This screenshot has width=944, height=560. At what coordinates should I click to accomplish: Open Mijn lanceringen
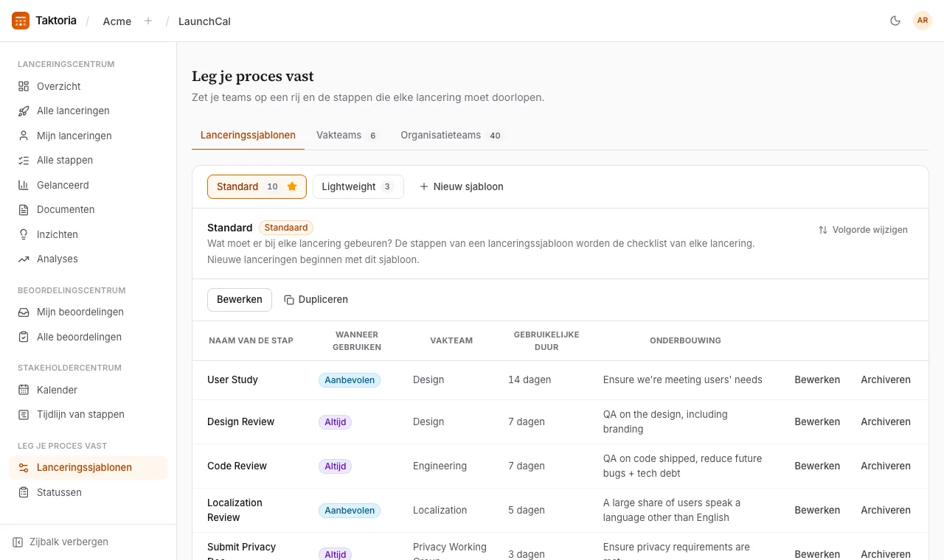point(88,136)
